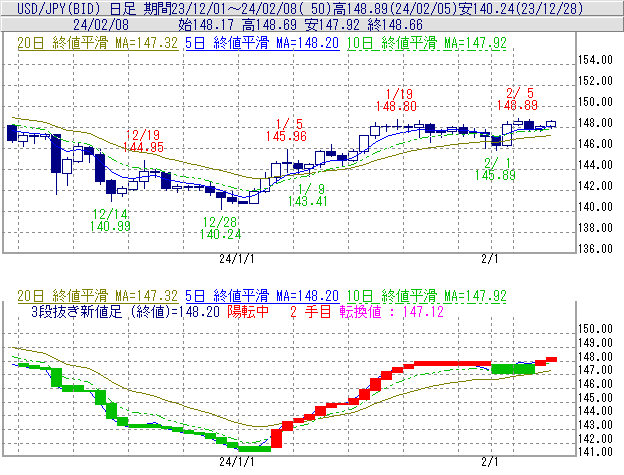
Task: Select the 10日 MA legend on the top chart
Action: point(427,43)
